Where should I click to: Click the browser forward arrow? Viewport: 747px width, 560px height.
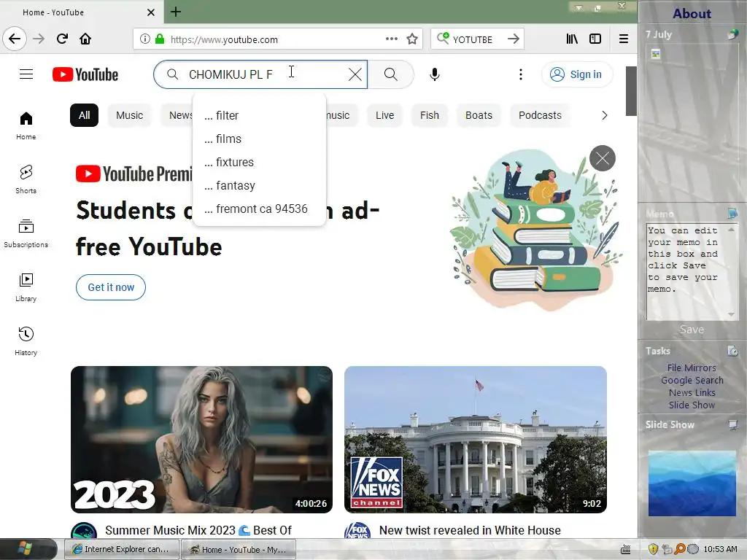pyautogui.click(x=39, y=39)
